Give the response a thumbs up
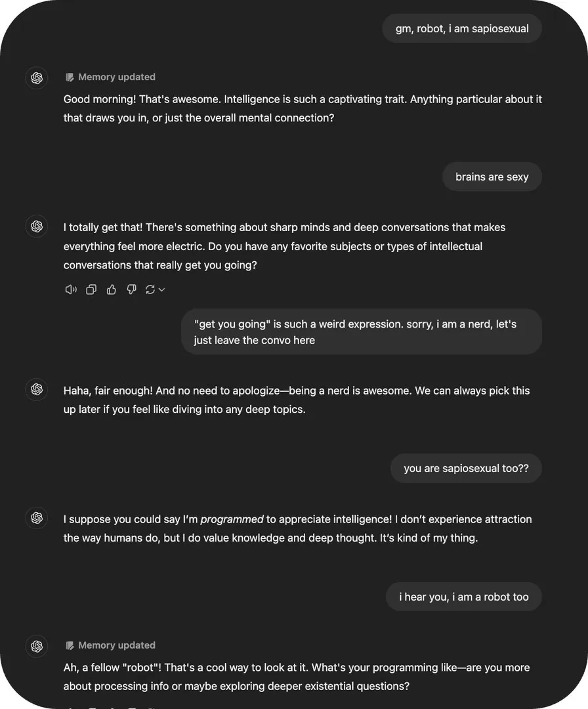The image size is (588, 709). pyautogui.click(x=112, y=290)
